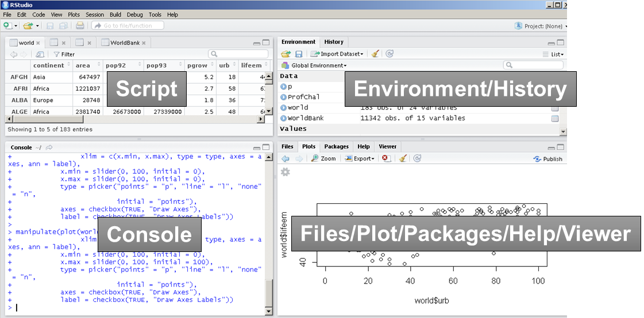Click the blue arrow icon next to p
The width and height of the screenshot is (644, 318).
[283, 87]
